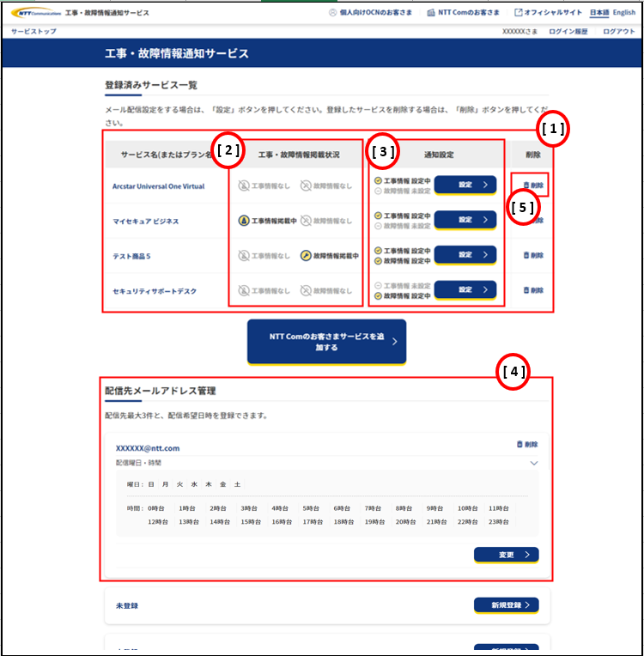Image resolution: width=644 pixels, height=656 pixels.
Task: Toggle 日 weekday
Action: tap(151, 484)
